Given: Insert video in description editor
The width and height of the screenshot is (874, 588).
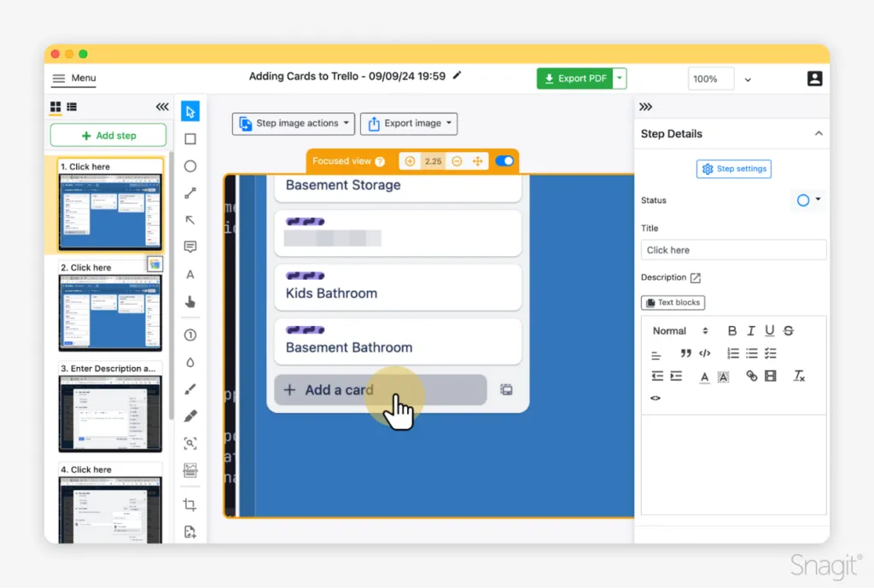Looking at the screenshot, I should pos(771,376).
